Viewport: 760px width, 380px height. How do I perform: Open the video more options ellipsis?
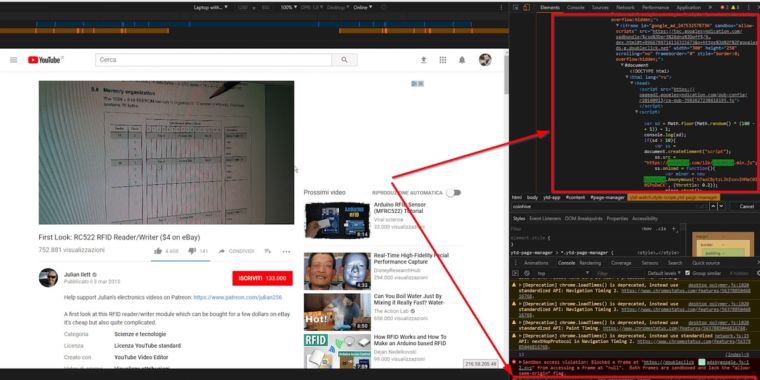click(286, 251)
